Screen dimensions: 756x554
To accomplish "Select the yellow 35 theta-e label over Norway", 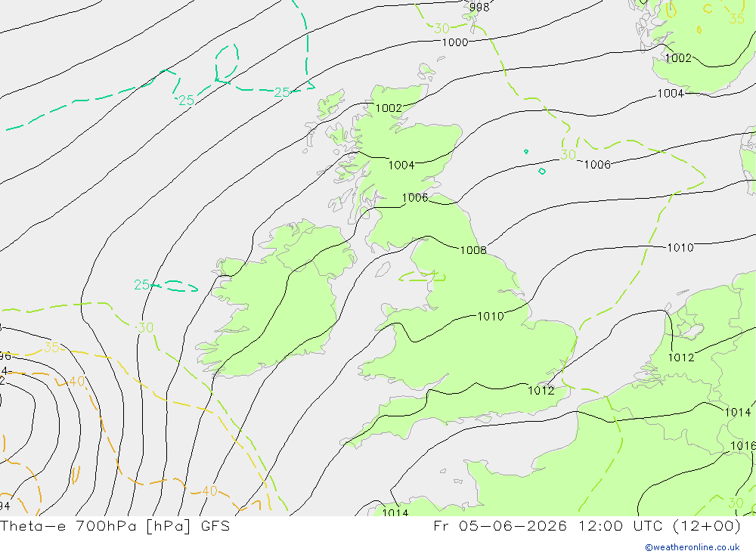I will (736, 19).
